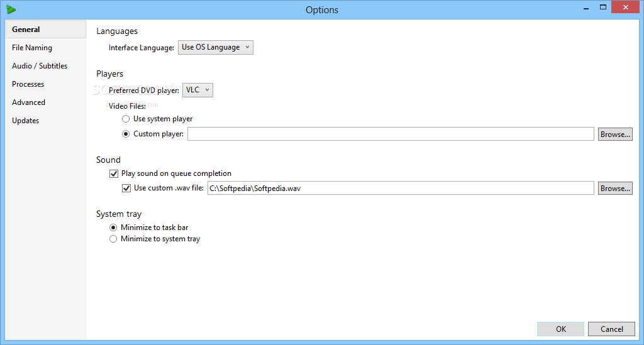Screen dimensions: 644x345
Task: Toggle the Use custom .wav file checkbox
Action: click(x=126, y=189)
